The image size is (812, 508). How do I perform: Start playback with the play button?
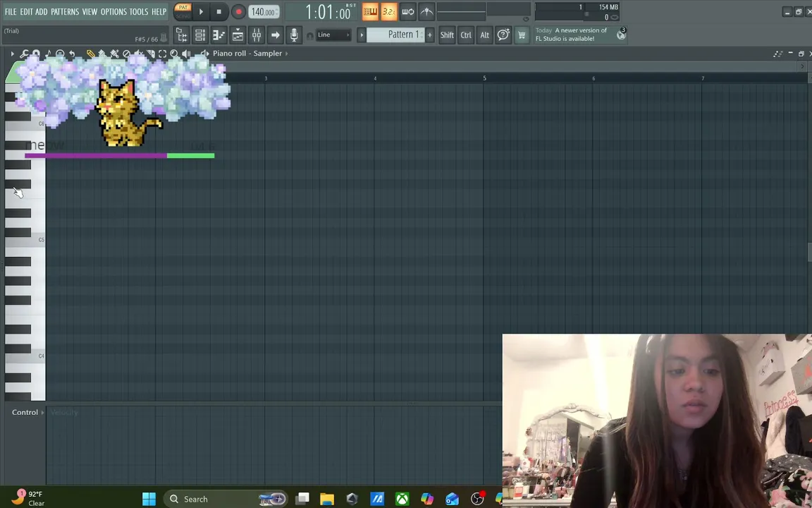pyautogui.click(x=201, y=11)
